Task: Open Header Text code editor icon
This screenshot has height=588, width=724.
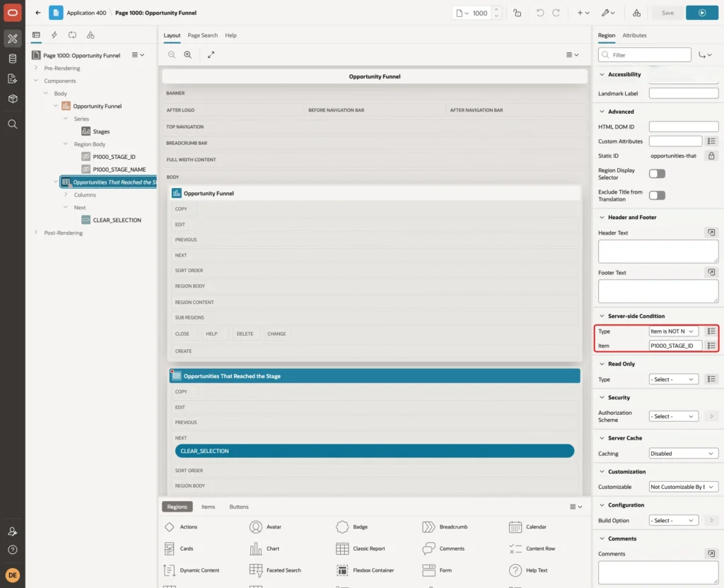Action: click(x=711, y=233)
